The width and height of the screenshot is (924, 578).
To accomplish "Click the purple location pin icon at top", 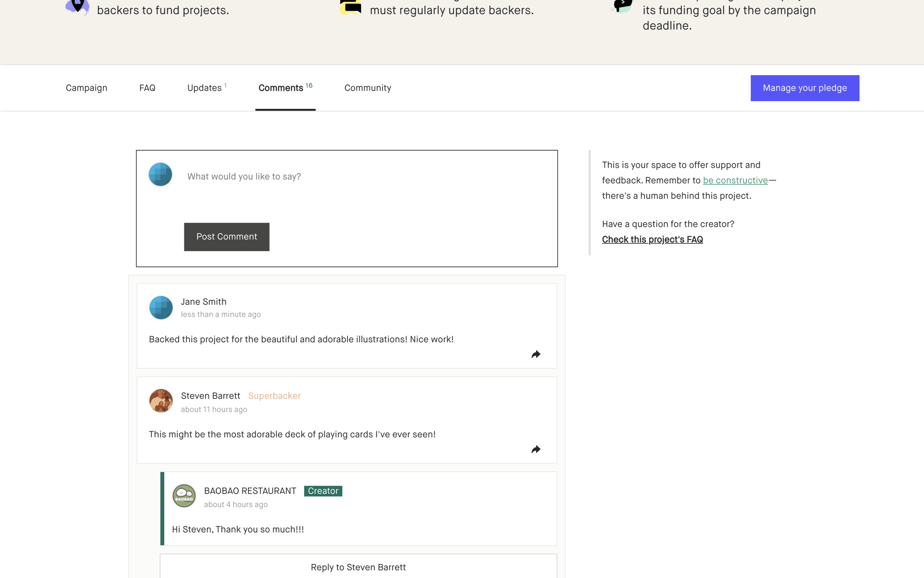I will 77,7.
